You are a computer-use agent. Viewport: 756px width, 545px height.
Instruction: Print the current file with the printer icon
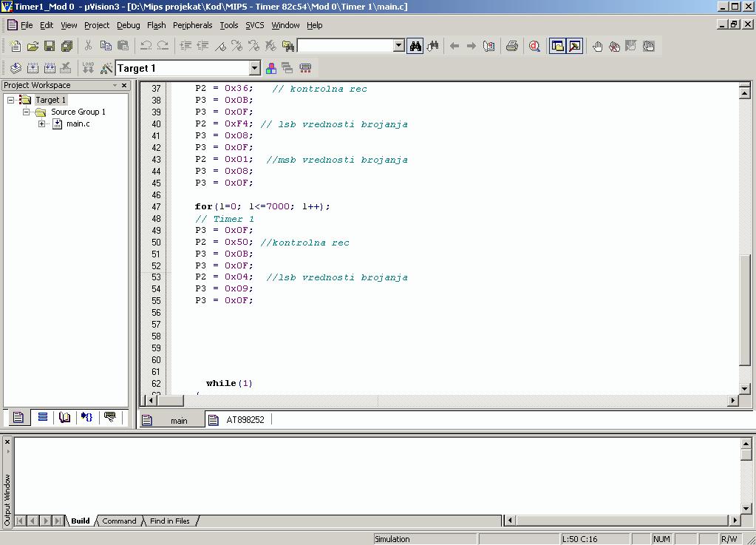pos(512,46)
